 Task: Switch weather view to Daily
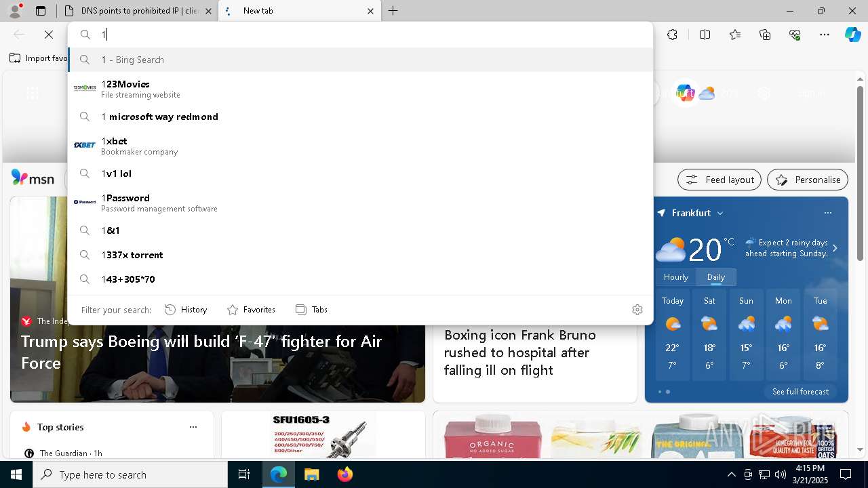[x=716, y=277]
